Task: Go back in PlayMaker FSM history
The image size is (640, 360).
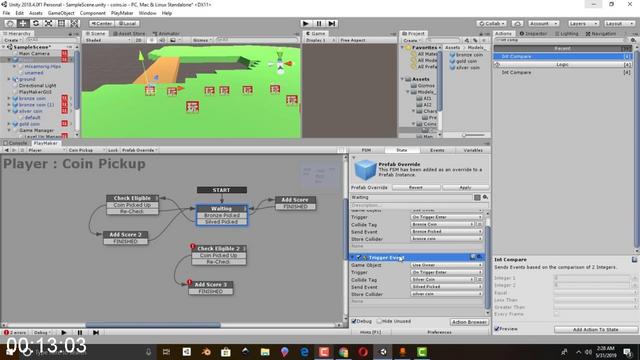Action: point(7,150)
